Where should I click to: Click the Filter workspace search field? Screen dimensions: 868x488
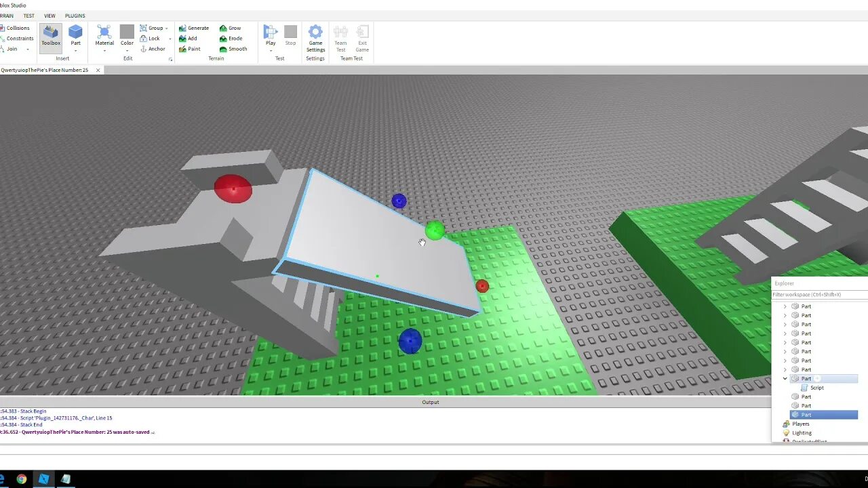click(x=820, y=295)
